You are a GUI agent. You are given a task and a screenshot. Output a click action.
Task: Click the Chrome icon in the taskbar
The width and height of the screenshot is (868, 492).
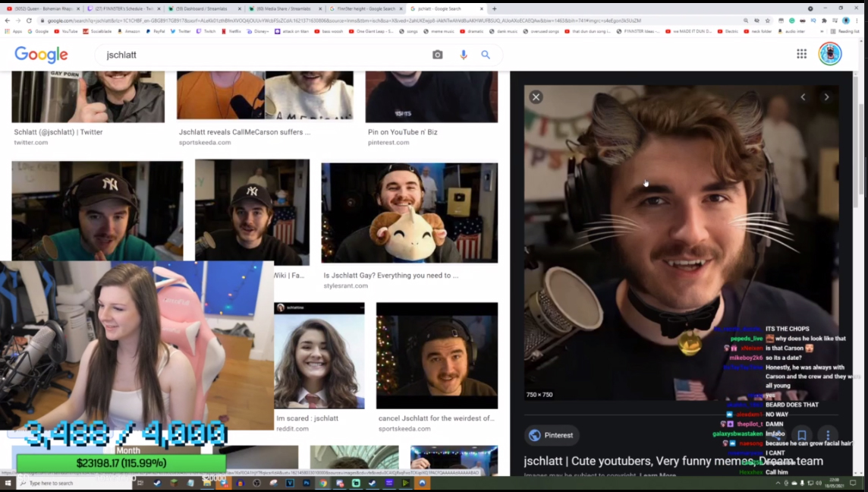(322, 483)
